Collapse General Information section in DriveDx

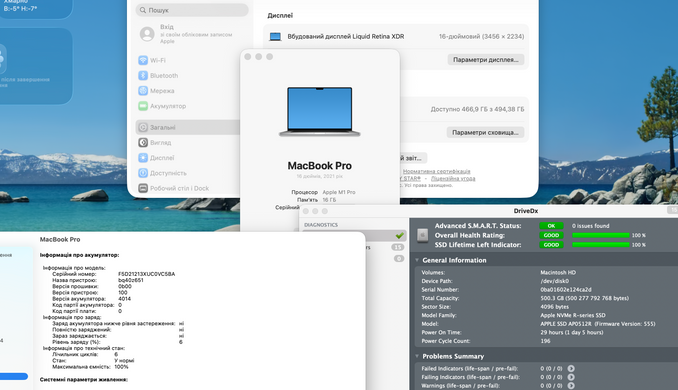coord(417,260)
